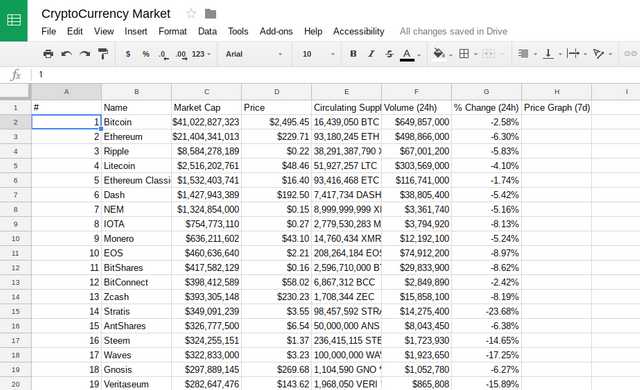Open the Data menu
This screenshot has width=640, height=390.
pyautogui.click(x=207, y=31)
